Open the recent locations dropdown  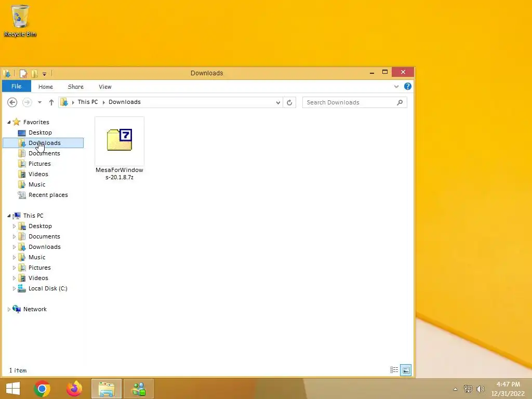pos(39,102)
